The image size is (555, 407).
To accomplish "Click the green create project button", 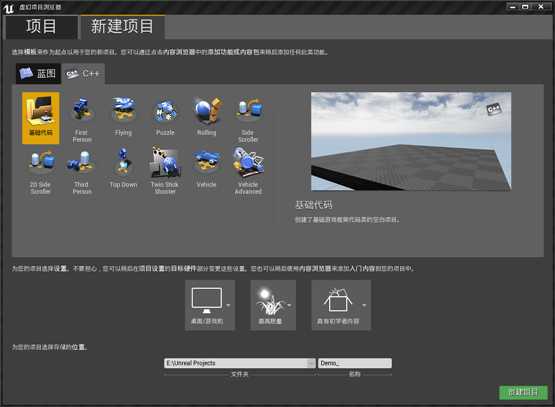I will tap(523, 392).
